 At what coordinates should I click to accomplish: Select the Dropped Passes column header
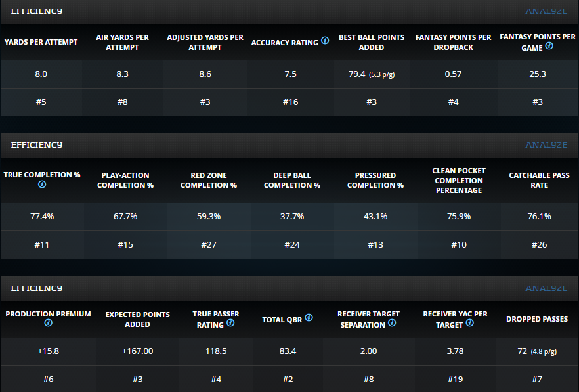coord(537,319)
